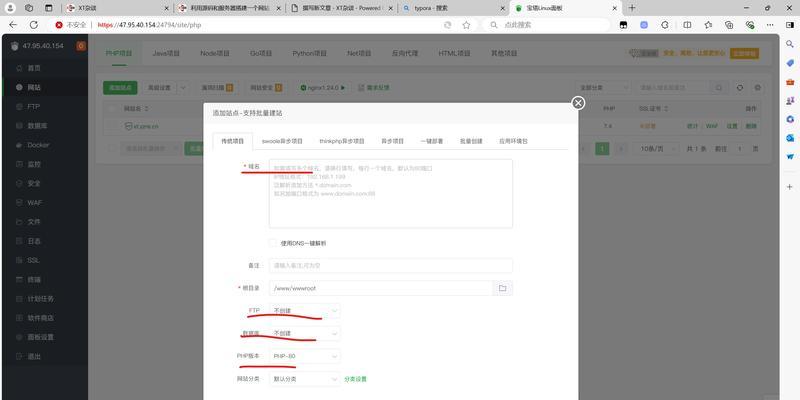800x400 pixels.
Task: Expand the FTP 不创建 dropdown
Action: click(306, 311)
